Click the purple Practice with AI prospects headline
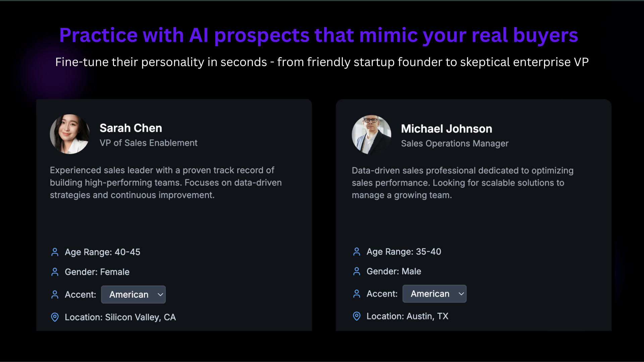 [319, 35]
